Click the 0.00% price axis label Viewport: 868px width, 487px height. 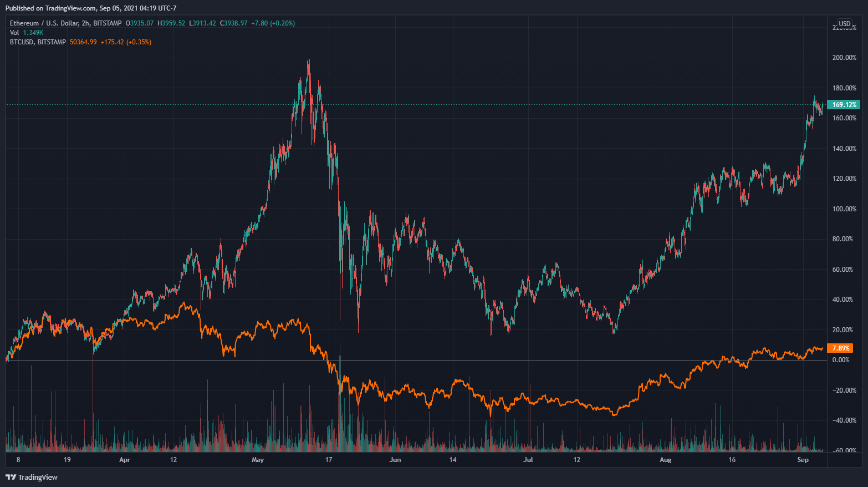click(841, 360)
